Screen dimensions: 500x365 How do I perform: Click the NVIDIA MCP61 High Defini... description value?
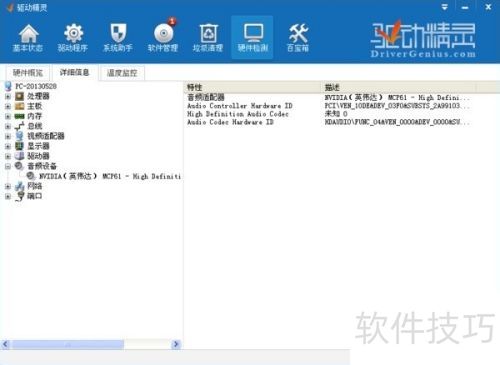pyautogui.click(x=397, y=98)
